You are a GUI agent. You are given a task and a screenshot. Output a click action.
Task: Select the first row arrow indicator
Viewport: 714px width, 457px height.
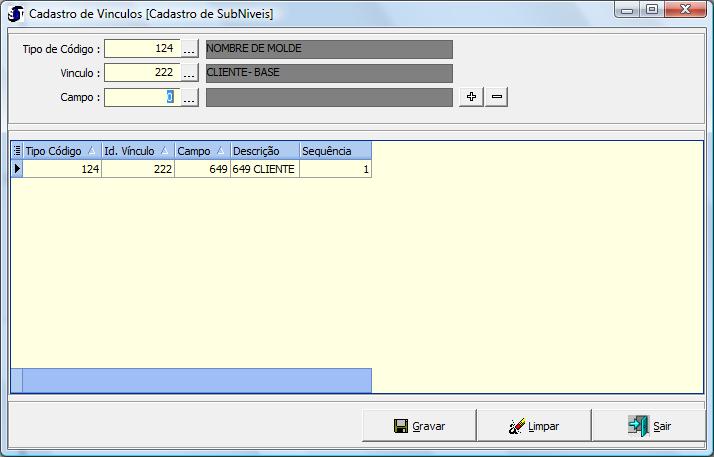(17, 170)
